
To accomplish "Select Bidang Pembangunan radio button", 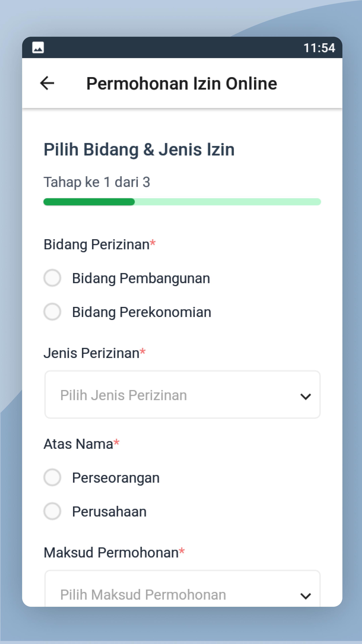I will pos(52,278).
